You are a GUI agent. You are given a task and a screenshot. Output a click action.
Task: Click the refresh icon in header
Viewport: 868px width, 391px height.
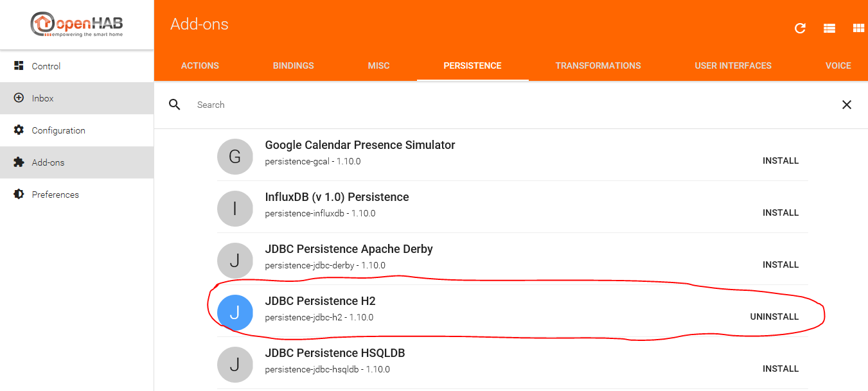pos(800,28)
